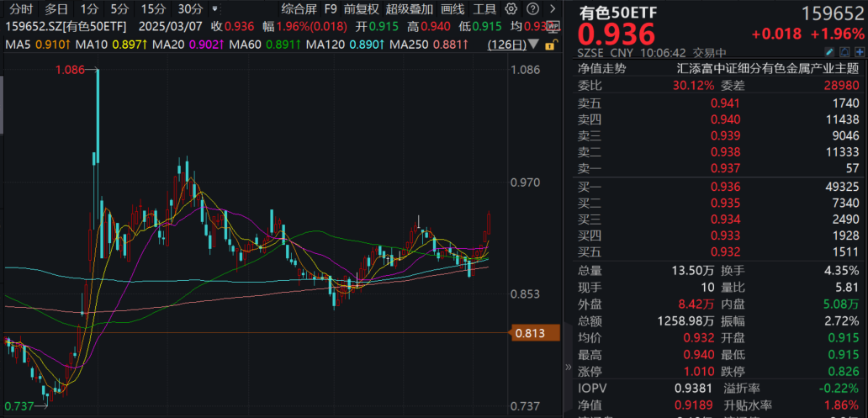
Task: Select 买三 bid price 0.934
Action: (x=725, y=220)
